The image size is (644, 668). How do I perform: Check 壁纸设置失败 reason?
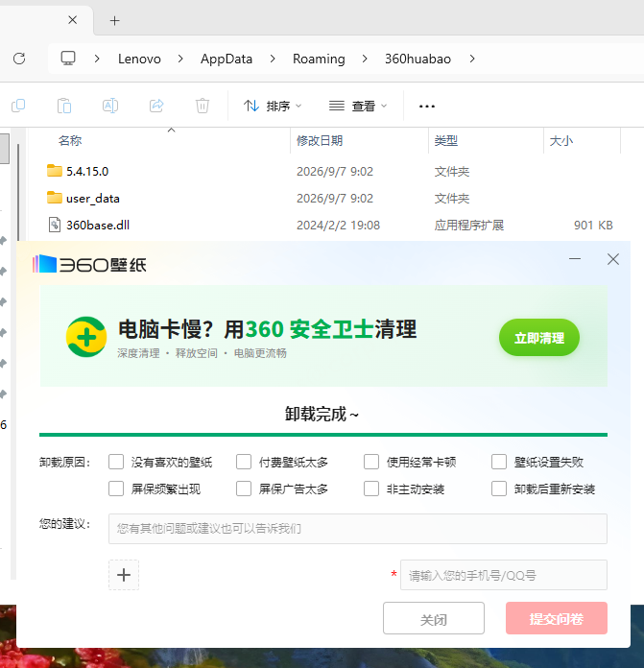[499, 462]
